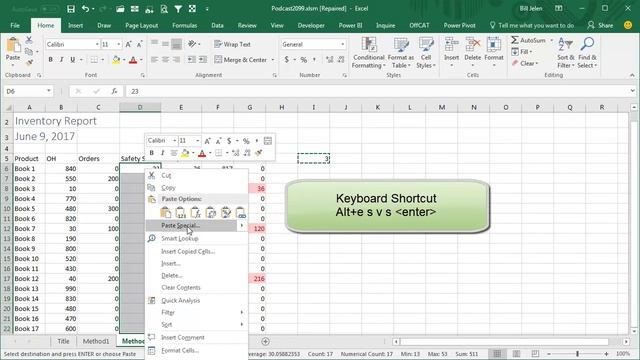Image resolution: width=640 pixels, height=360 pixels.
Task: Click Font Color A in mini toolbar
Action: [x=202, y=153]
